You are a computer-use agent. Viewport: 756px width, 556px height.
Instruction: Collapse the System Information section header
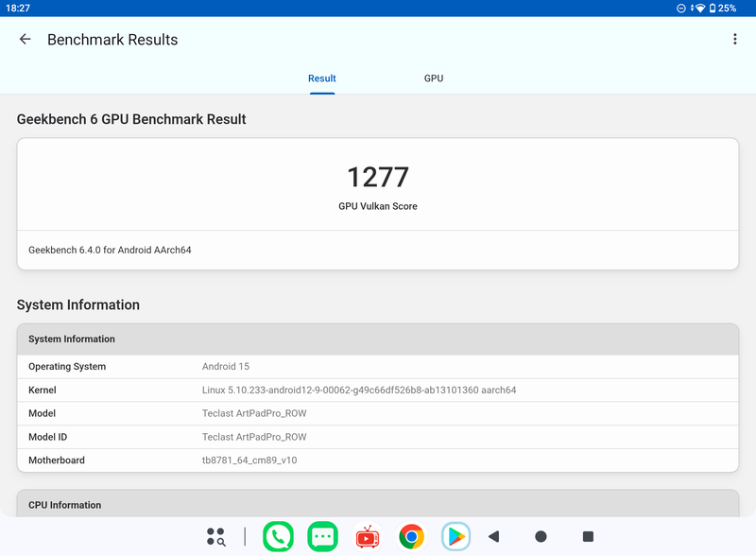coord(378,339)
